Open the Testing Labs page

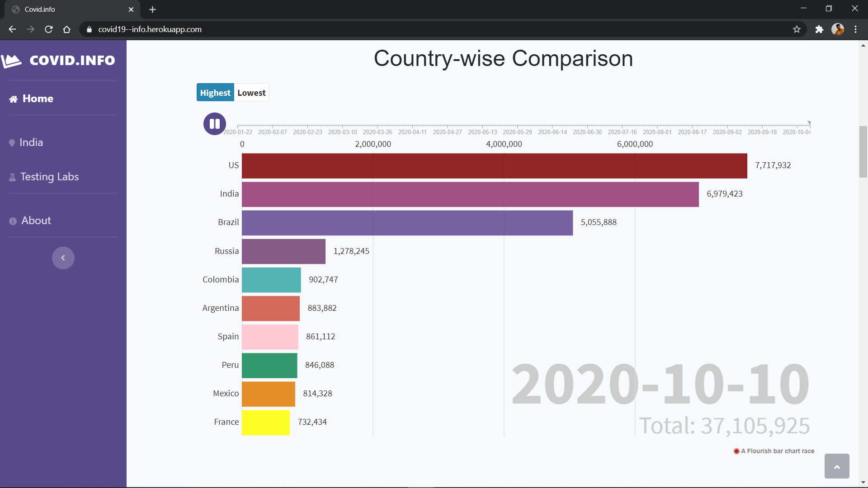[49, 177]
